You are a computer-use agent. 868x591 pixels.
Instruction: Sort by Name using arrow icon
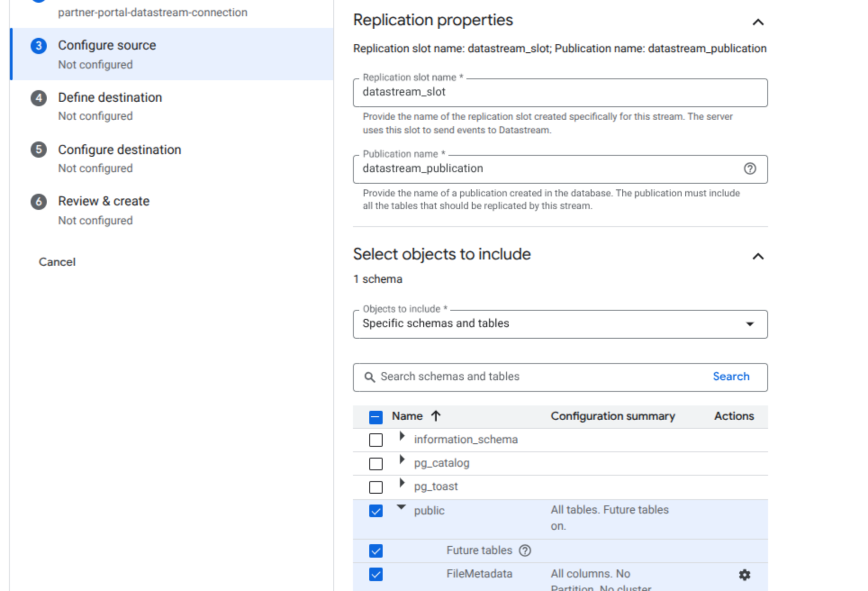(x=435, y=416)
